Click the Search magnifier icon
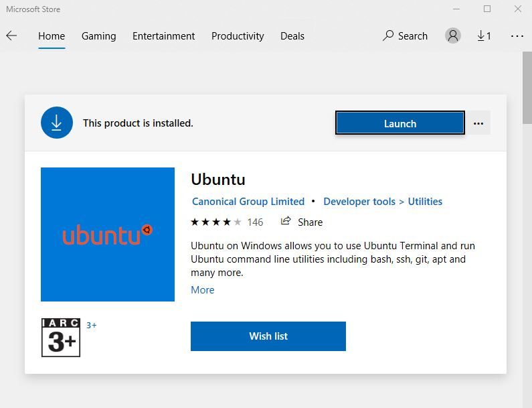Image resolution: width=532 pixels, height=408 pixels. tap(388, 36)
